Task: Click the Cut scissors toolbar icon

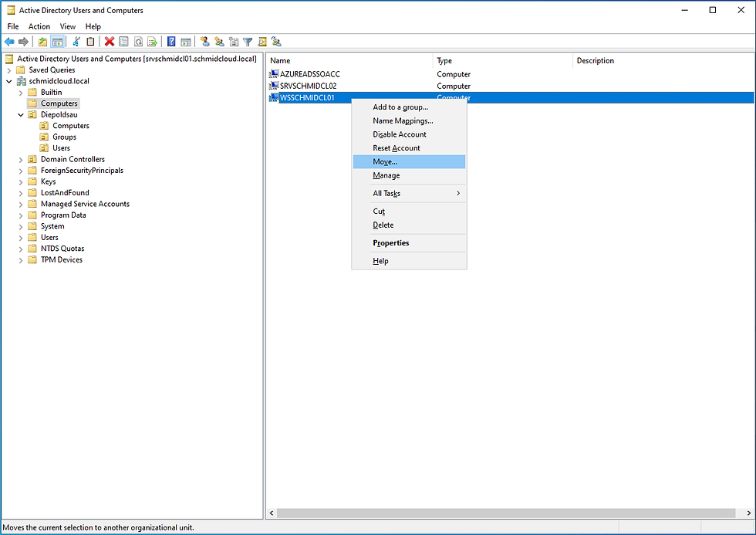Action: 76,42
